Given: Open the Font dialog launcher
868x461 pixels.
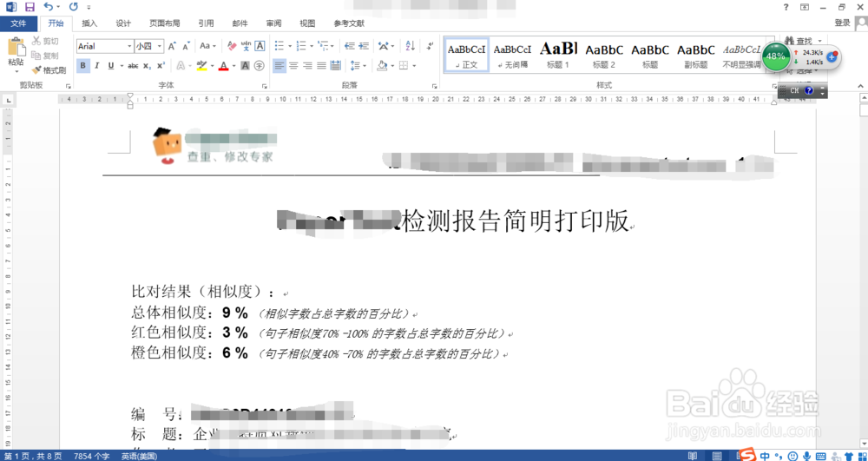Looking at the screenshot, I should [x=264, y=86].
